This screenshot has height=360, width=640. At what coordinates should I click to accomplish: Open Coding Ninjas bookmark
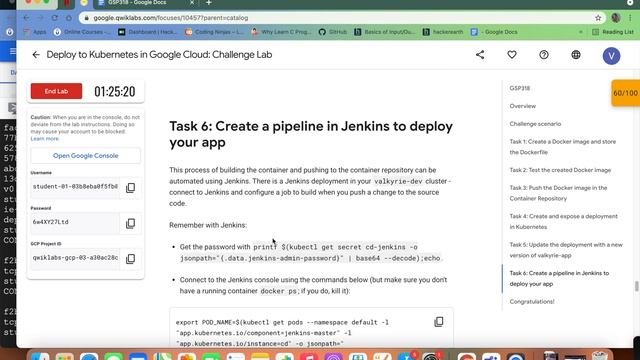coord(214,32)
